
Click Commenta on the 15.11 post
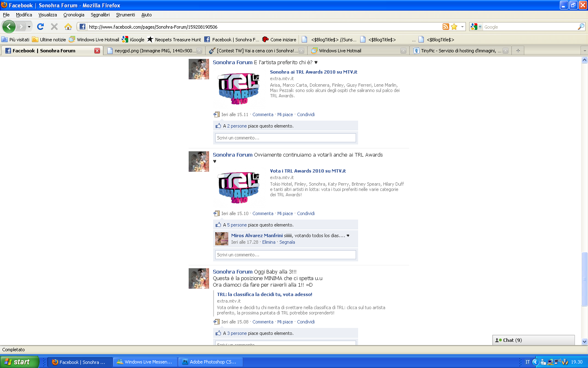(x=263, y=114)
